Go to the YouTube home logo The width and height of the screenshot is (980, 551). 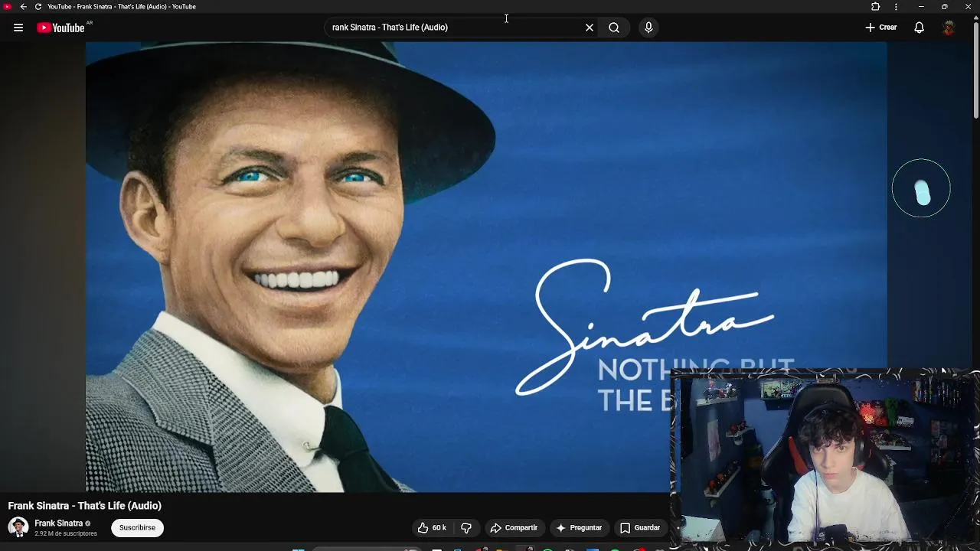tap(60, 28)
